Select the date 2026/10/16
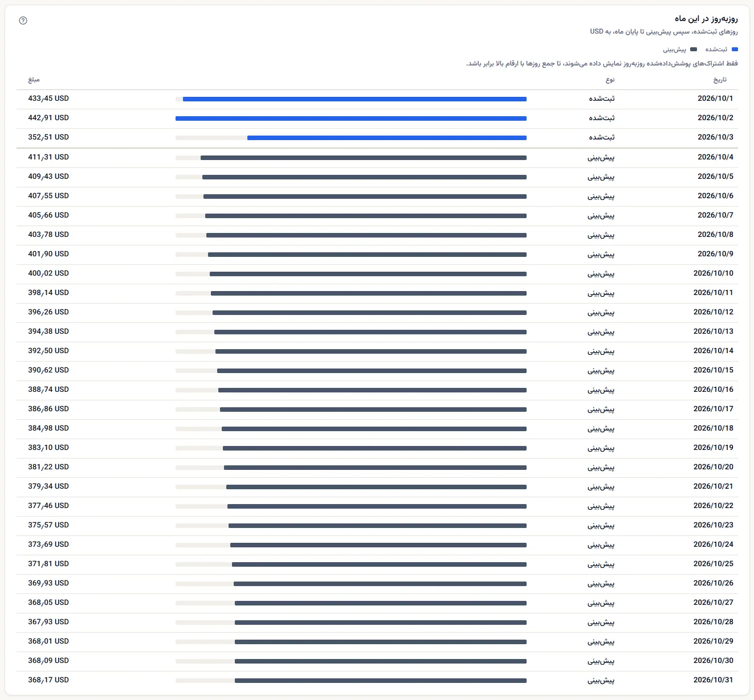This screenshot has height=700, width=754. coord(714,390)
